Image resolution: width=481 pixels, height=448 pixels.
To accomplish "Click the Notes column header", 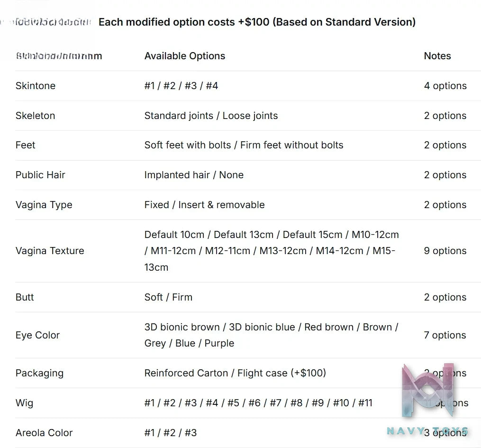I will coord(437,56).
